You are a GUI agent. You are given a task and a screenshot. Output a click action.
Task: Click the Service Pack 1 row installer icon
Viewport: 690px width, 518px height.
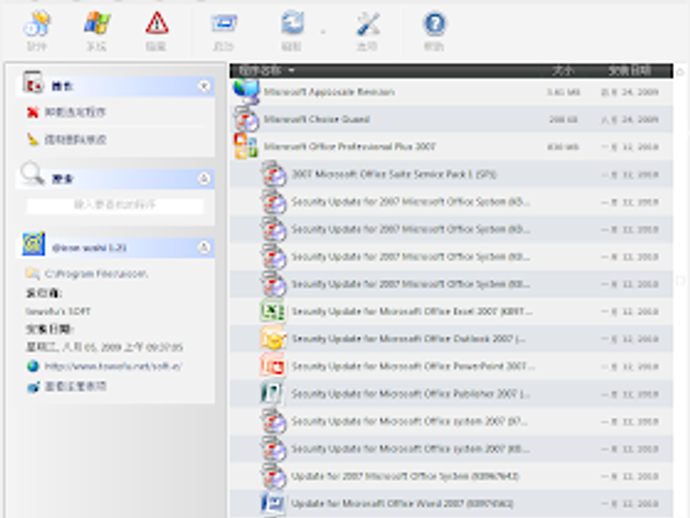point(273,174)
